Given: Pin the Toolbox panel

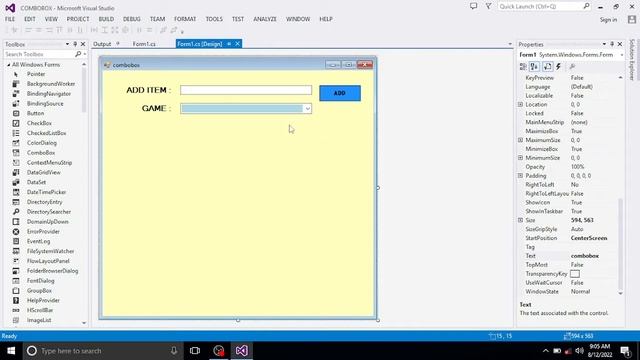Looking at the screenshot, I should 75,44.
